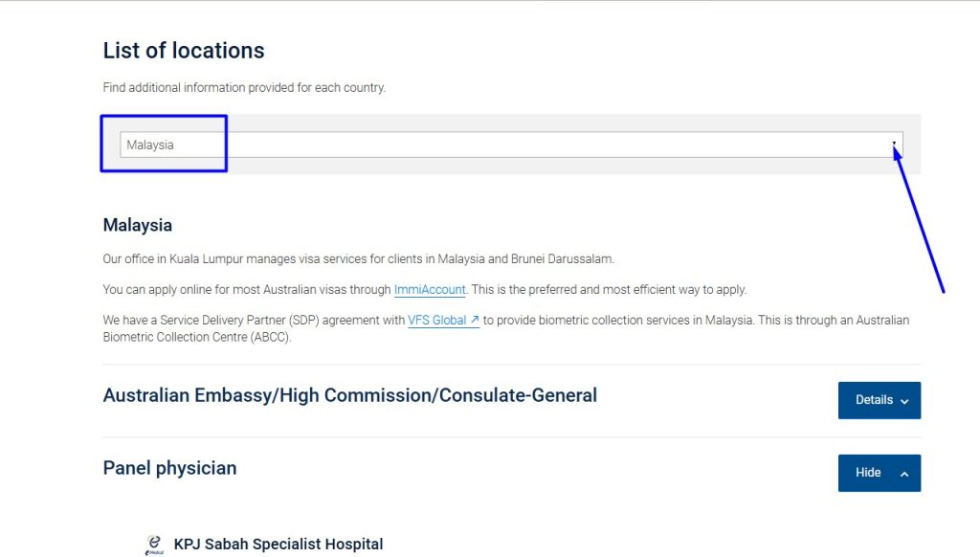Click the chevron-down icon inside the Details button
Screen dimensions: 980x557
point(903,400)
